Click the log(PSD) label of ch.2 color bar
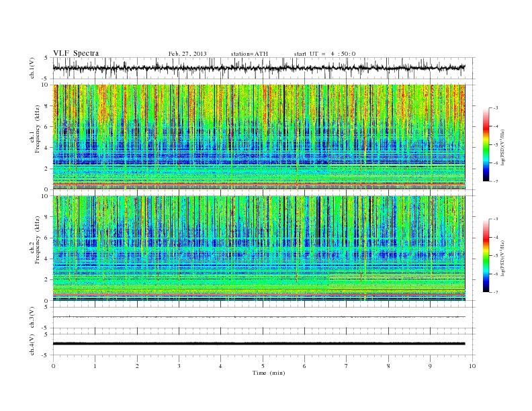This screenshot has height=411, width=532. click(x=503, y=258)
